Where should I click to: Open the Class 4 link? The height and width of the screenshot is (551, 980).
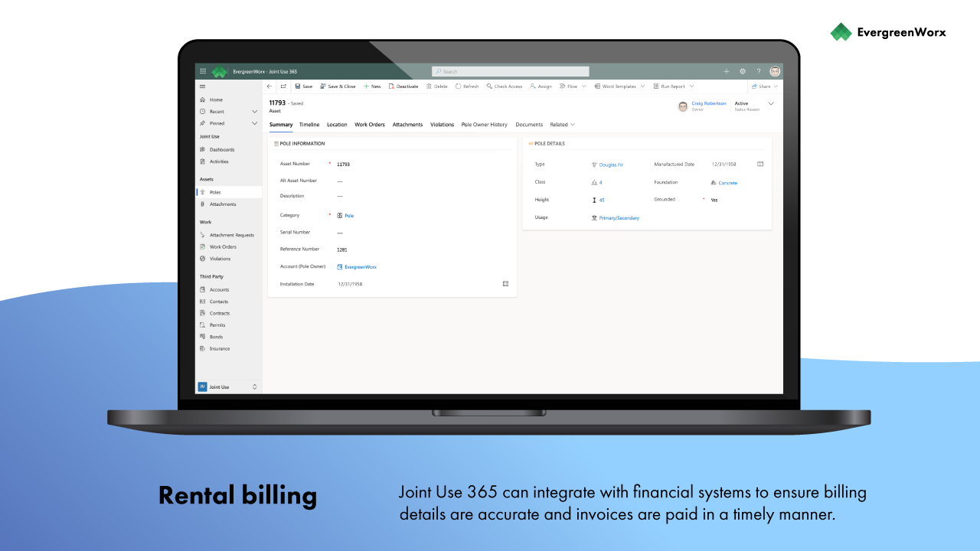pos(600,183)
